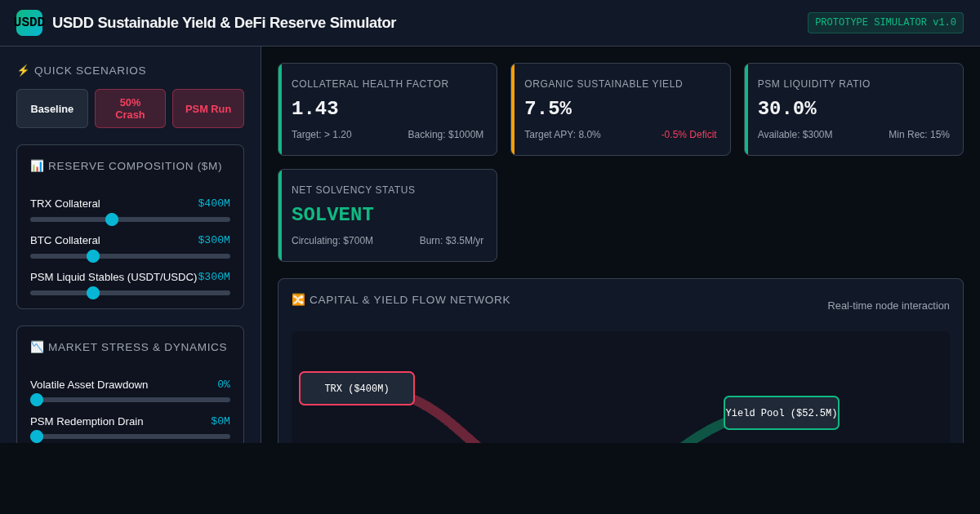Click the 30.0% liquidity ratio value
Image resolution: width=980 pixels, height=514 pixels.
786,109
